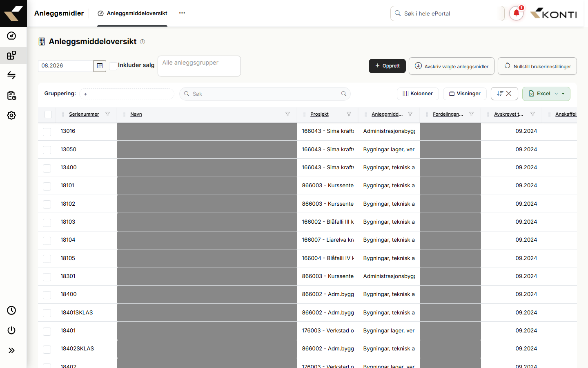Open filter for Avskrevet t... column
The image size is (588, 368).
(x=533, y=114)
